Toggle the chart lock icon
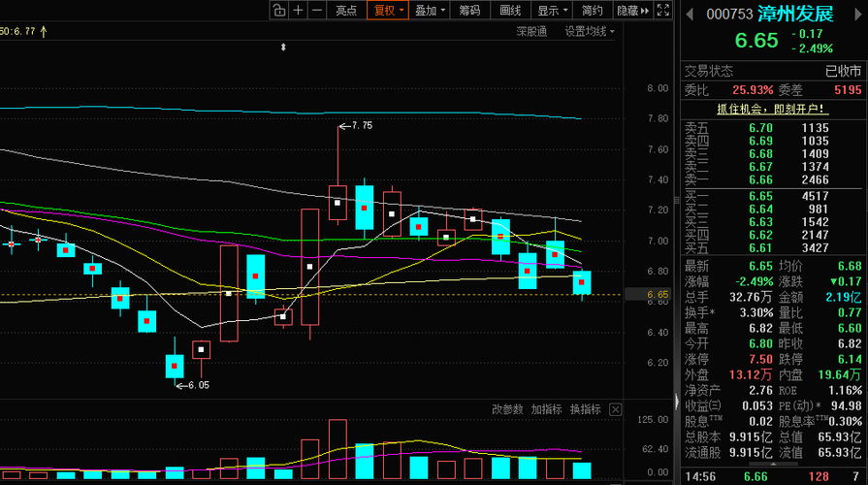The image size is (868, 485). click(x=279, y=10)
